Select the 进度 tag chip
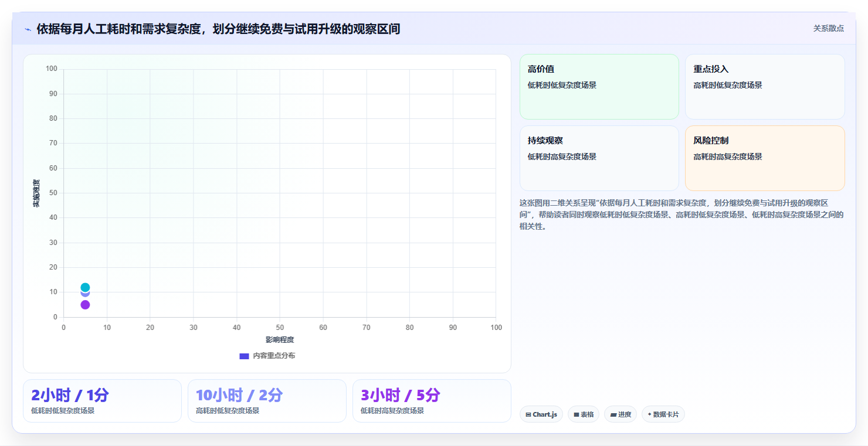The height and width of the screenshot is (446, 868). pos(620,414)
